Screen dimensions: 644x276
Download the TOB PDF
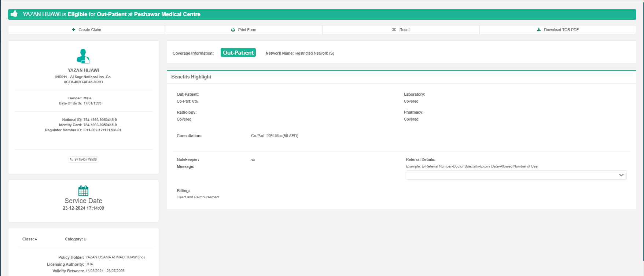tap(557, 30)
